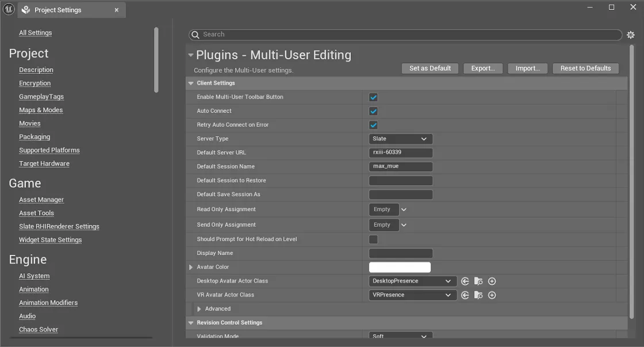Go to All Settings

(x=35, y=32)
